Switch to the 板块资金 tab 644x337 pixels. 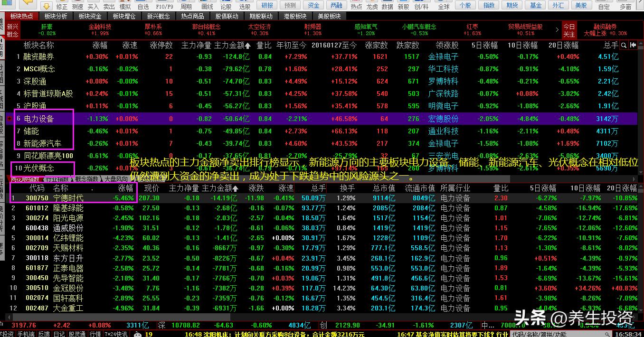pyautogui.click(x=90, y=16)
